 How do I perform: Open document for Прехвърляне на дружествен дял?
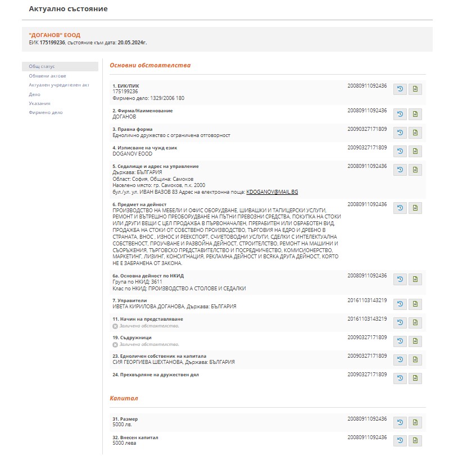click(415, 378)
